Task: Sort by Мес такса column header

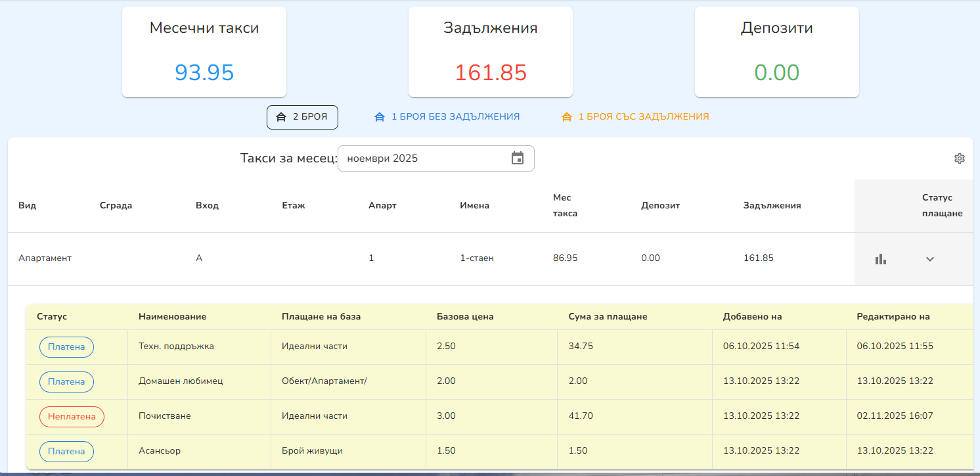Action: click(565, 205)
